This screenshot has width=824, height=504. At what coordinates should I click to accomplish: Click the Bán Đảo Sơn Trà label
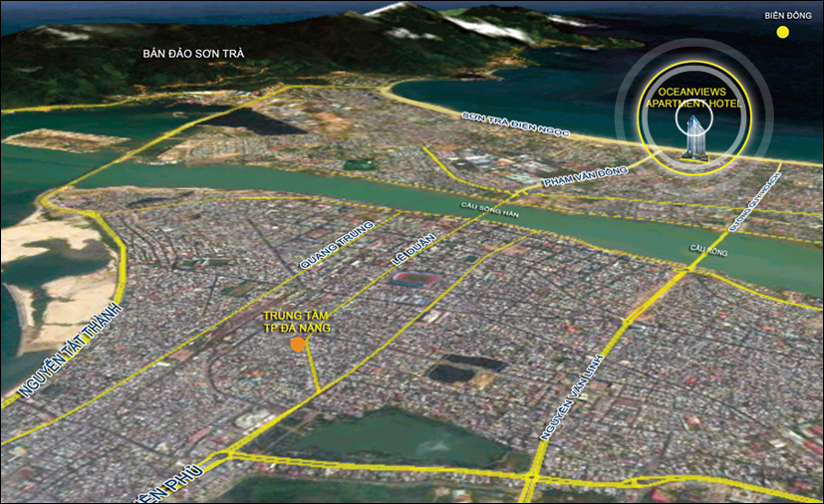point(194,54)
